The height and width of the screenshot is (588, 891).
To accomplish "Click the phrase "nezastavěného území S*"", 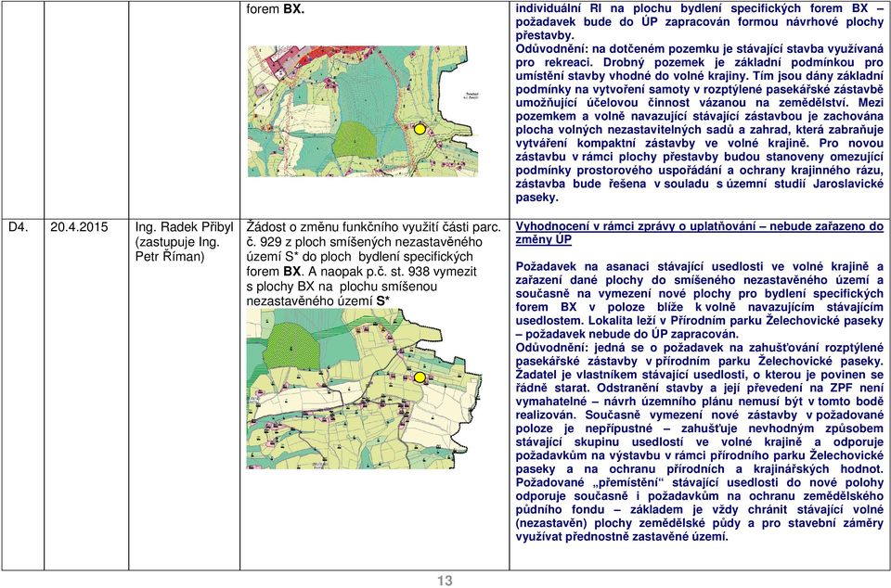I will click(x=318, y=301).
